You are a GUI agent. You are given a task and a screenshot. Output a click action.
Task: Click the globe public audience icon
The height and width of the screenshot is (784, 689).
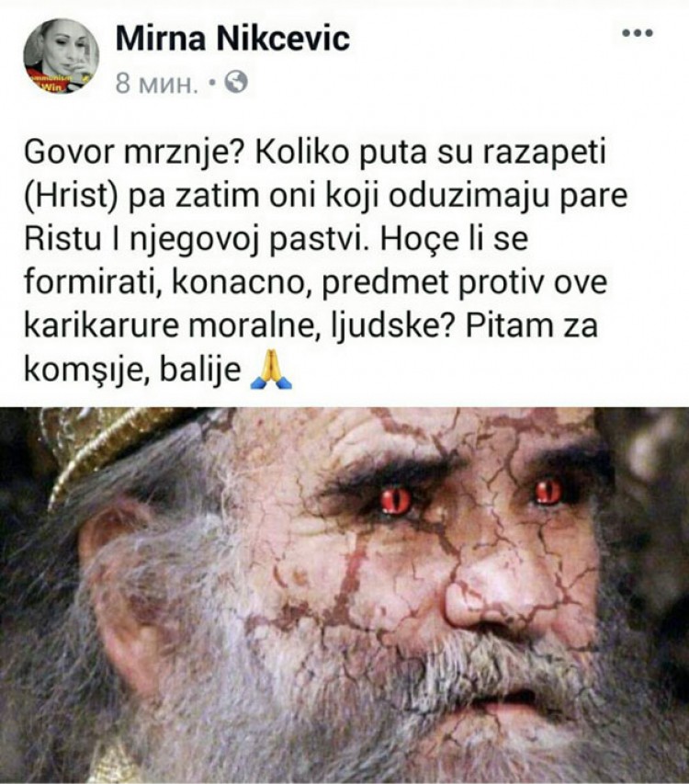236,82
